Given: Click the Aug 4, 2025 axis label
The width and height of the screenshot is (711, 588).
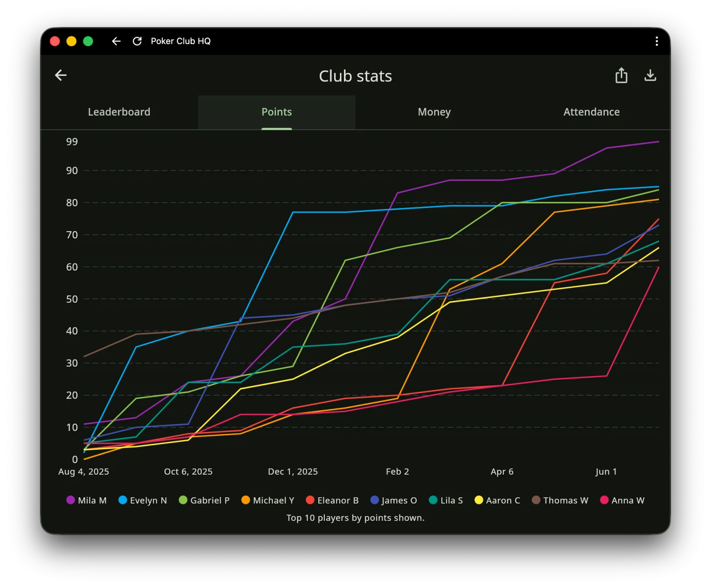Looking at the screenshot, I should click(x=84, y=472).
